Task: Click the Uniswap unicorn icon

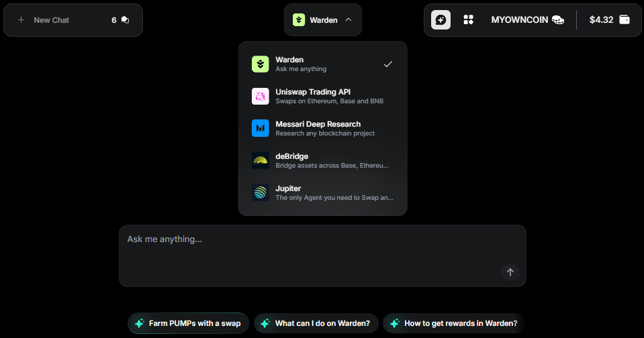Action: pyautogui.click(x=261, y=97)
